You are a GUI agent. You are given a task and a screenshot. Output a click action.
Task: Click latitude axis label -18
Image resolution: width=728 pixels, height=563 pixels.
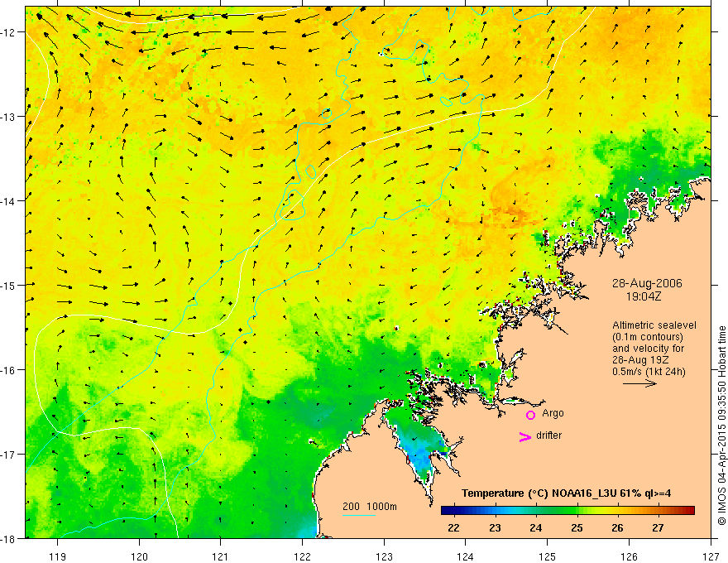click(9, 538)
